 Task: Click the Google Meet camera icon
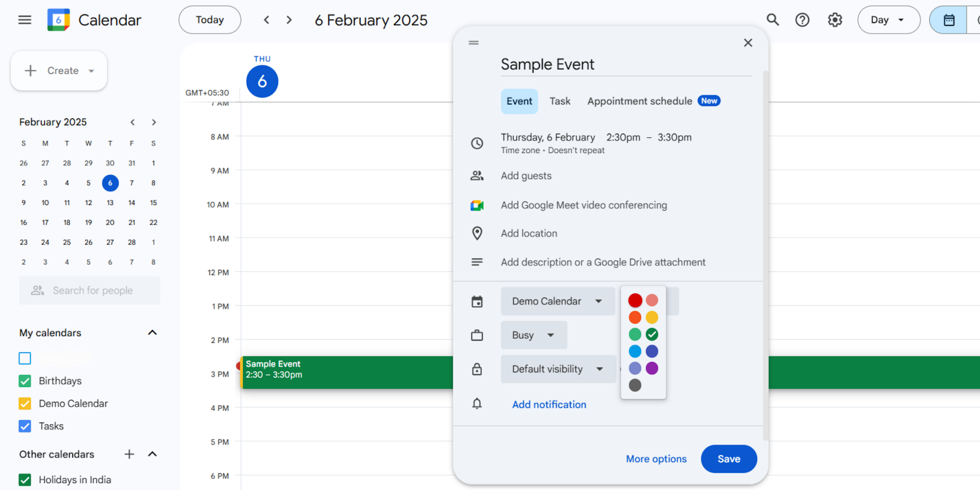coord(477,205)
